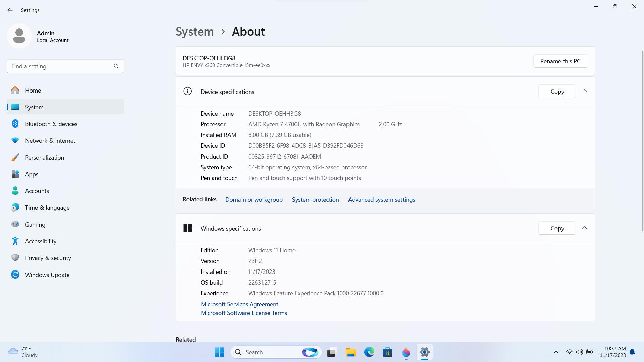The image size is (644, 362).
Task: Go to Home in sidebar
Action: (x=65, y=90)
